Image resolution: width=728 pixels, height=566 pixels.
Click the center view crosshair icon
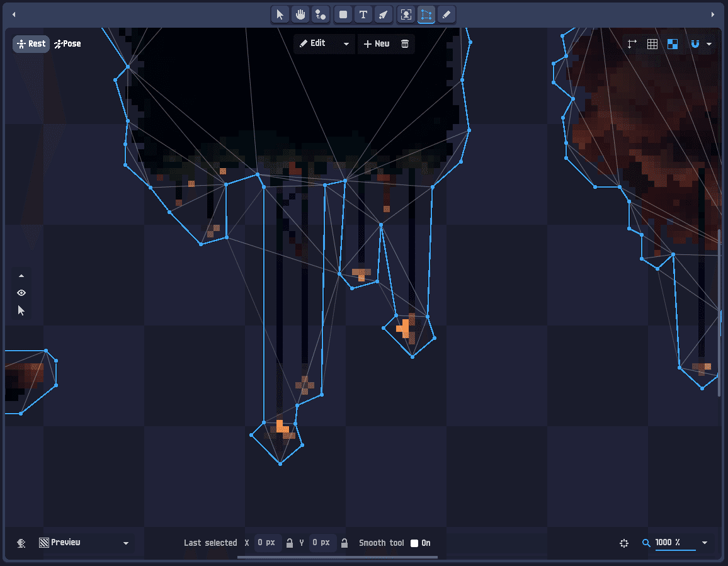[624, 543]
